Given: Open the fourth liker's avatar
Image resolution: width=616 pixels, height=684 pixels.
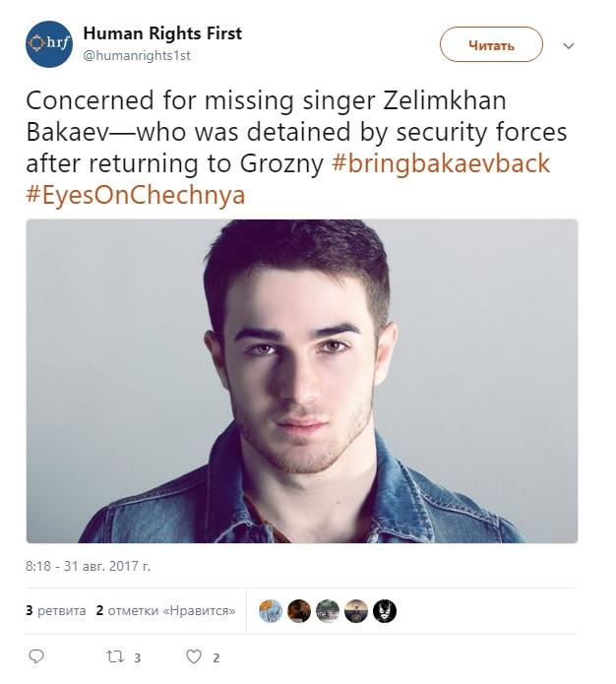Looking at the screenshot, I should [x=356, y=611].
